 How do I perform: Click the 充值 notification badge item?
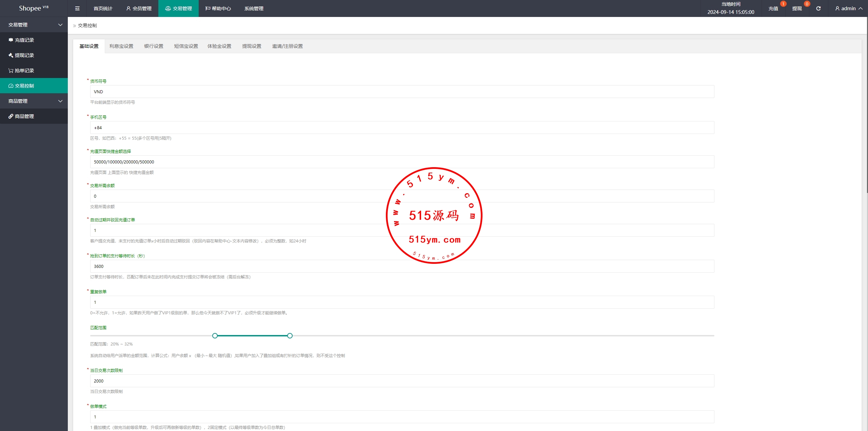pos(773,8)
